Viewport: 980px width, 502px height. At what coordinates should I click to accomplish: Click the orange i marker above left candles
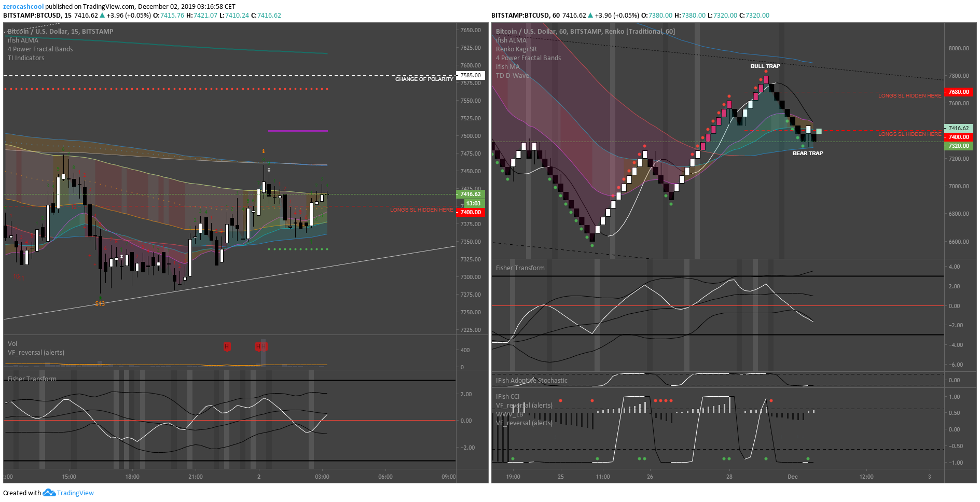pos(264,151)
